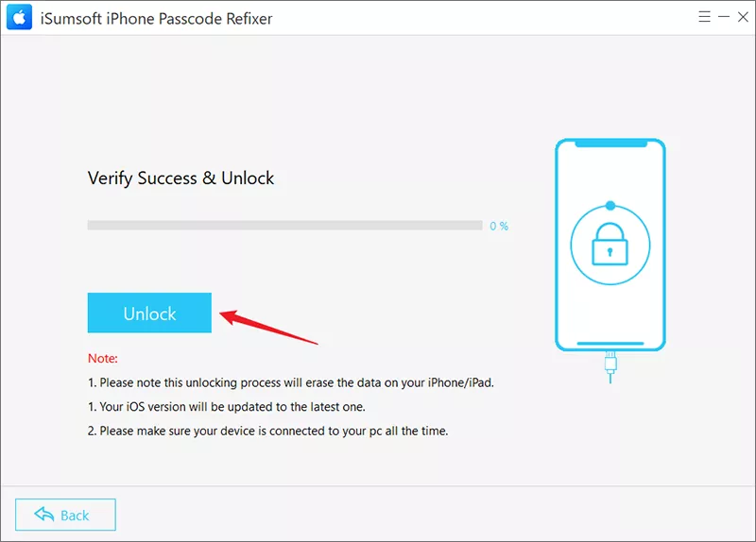Click the note about keeping device connected
Screen dimensions: 756x542
(268, 431)
